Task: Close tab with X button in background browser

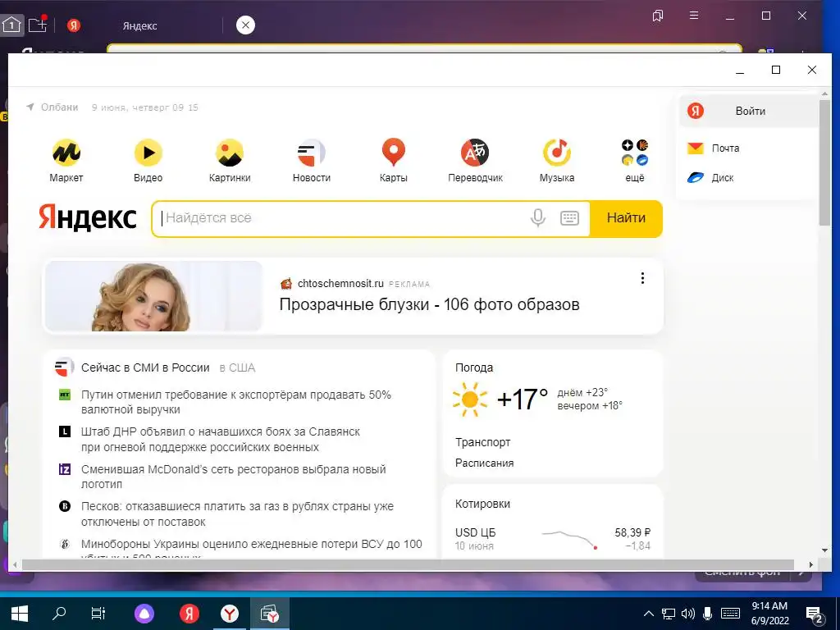Action: pos(245,25)
